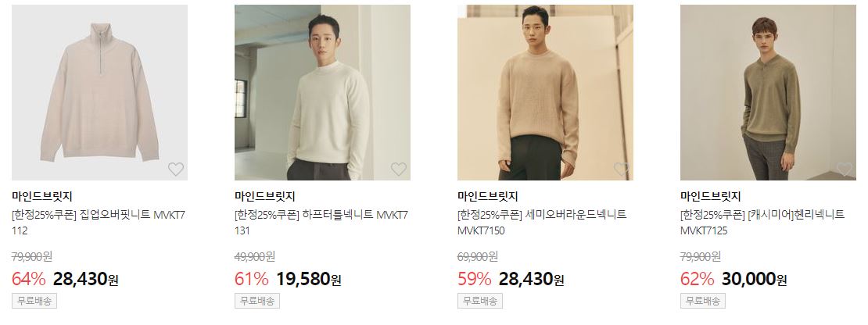The image size is (868, 325).
Task: Click the 30,000원 discounted price
Action: click(x=754, y=279)
